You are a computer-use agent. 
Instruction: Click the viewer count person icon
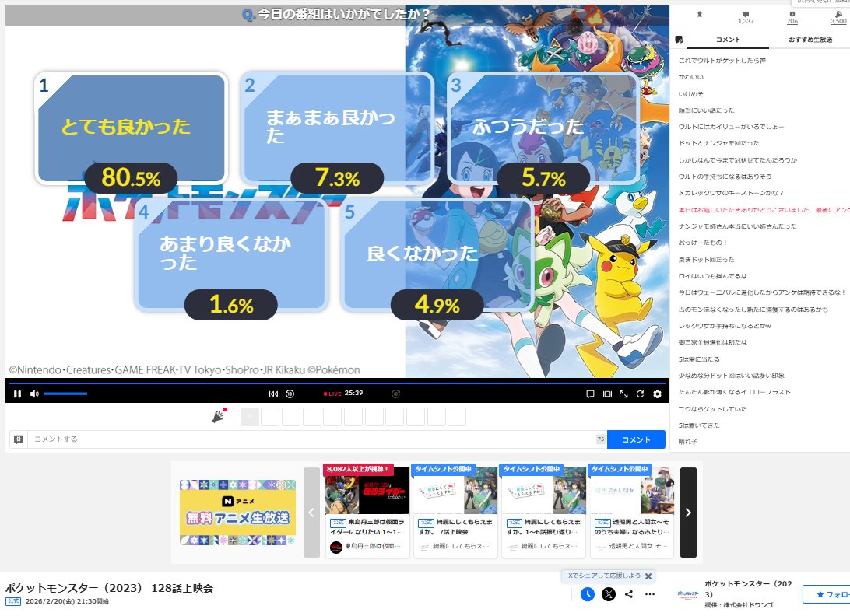coord(699,15)
